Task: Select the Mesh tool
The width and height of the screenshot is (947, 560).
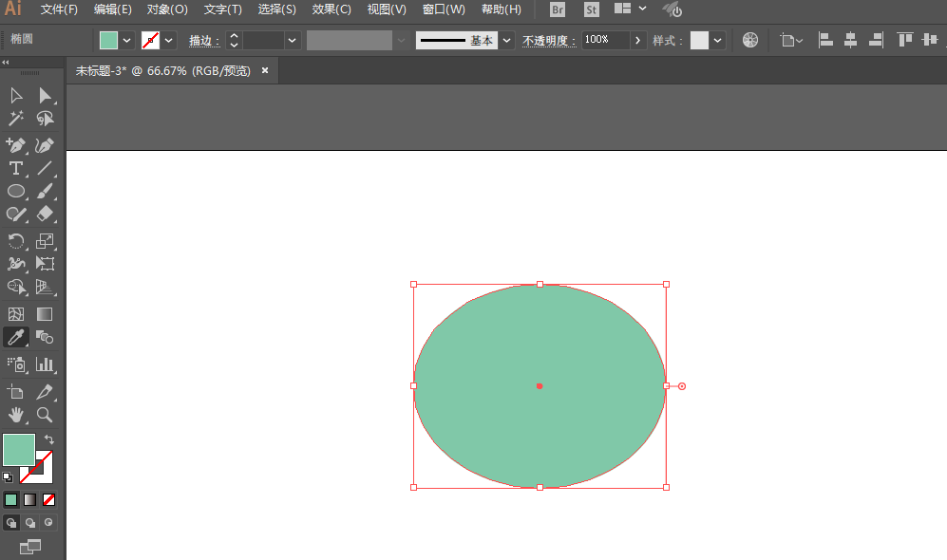Action: (x=16, y=314)
